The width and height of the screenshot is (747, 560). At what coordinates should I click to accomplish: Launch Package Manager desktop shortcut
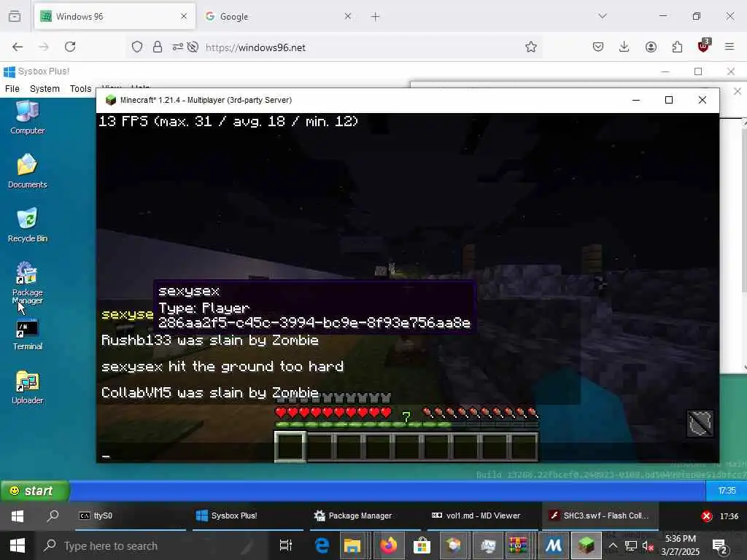click(28, 283)
